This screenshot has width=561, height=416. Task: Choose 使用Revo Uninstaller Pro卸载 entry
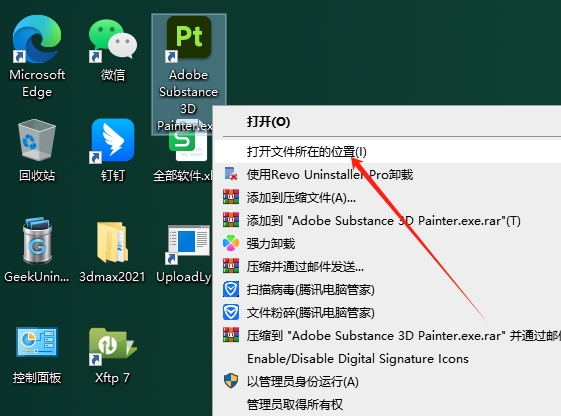click(x=387, y=175)
